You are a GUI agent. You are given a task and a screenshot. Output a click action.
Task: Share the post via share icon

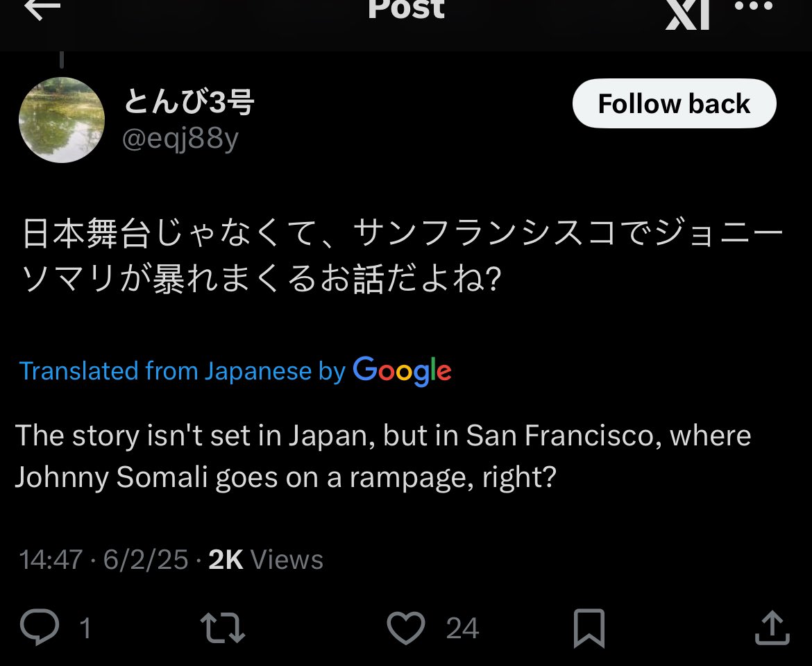[x=772, y=628]
